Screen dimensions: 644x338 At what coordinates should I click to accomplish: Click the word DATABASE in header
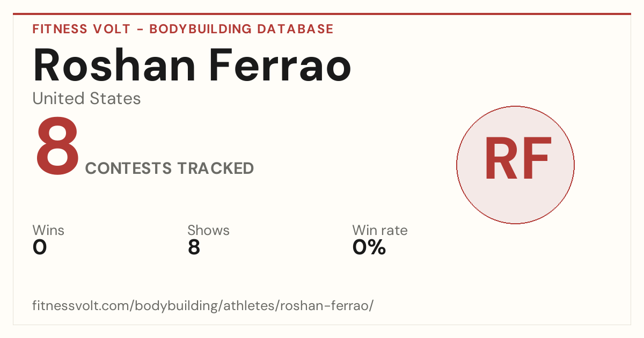click(x=295, y=29)
